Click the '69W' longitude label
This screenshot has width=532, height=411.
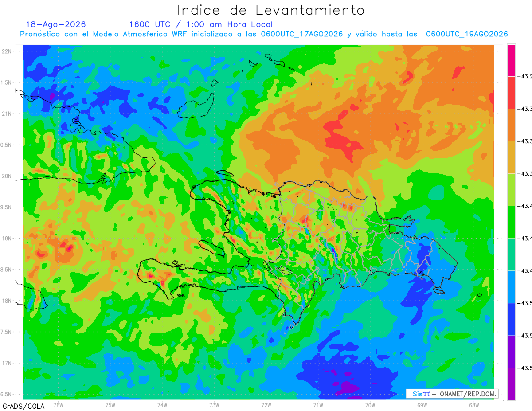click(x=422, y=405)
